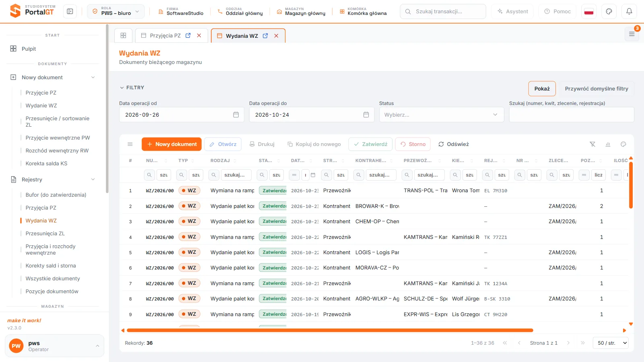This screenshot has height=362, width=644.
Task: Open the grid chart icon
Action: (x=608, y=144)
